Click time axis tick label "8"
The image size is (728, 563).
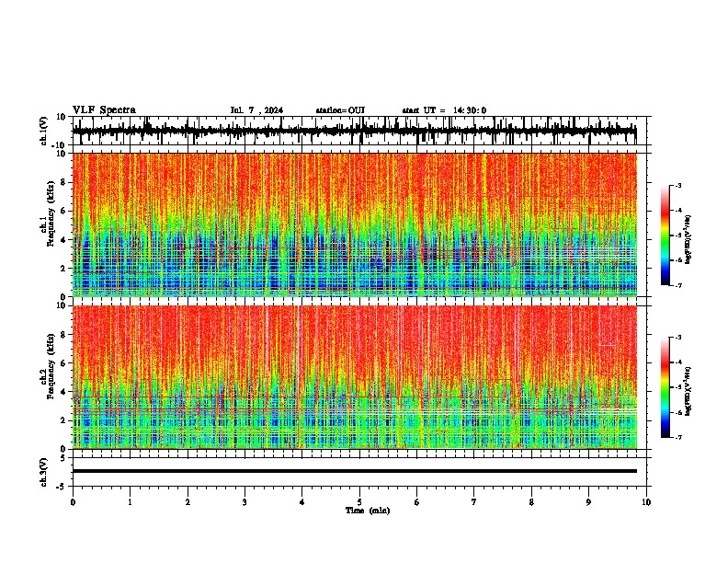click(531, 501)
